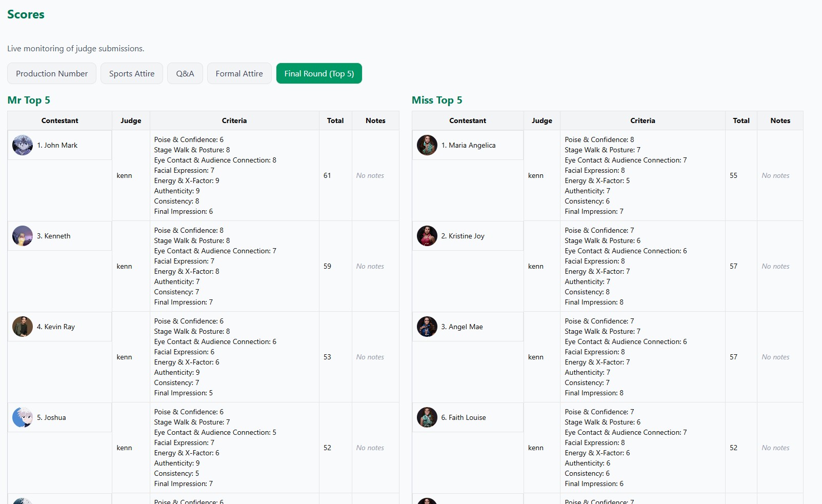822x504 pixels.
Task: Click Kristine Joy's No notes cell
Action: coord(775,266)
